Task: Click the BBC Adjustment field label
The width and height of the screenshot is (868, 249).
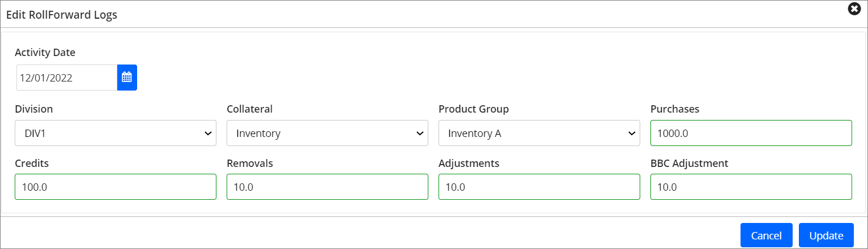Action: [689, 163]
